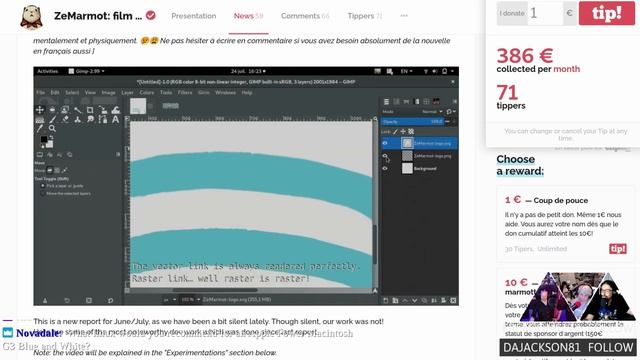Select the Paintbrush tool

tap(52, 119)
